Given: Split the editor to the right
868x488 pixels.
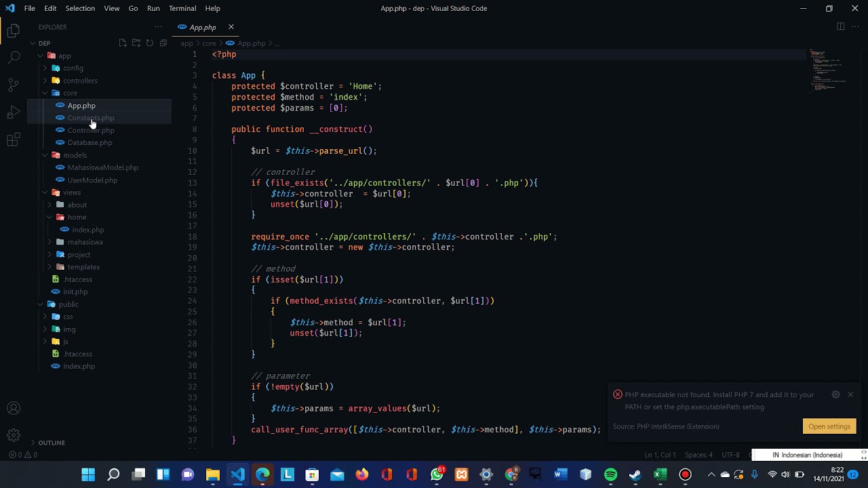Looking at the screenshot, I should pos(840,27).
